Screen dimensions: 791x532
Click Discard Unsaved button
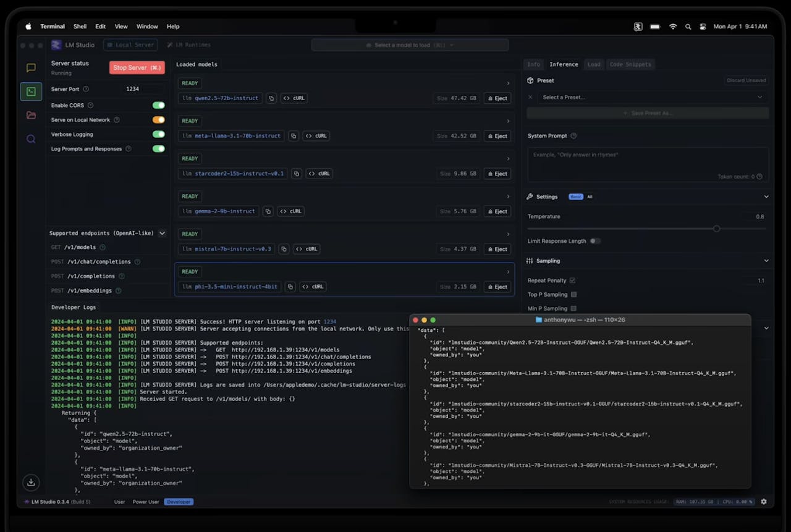pyautogui.click(x=747, y=80)
